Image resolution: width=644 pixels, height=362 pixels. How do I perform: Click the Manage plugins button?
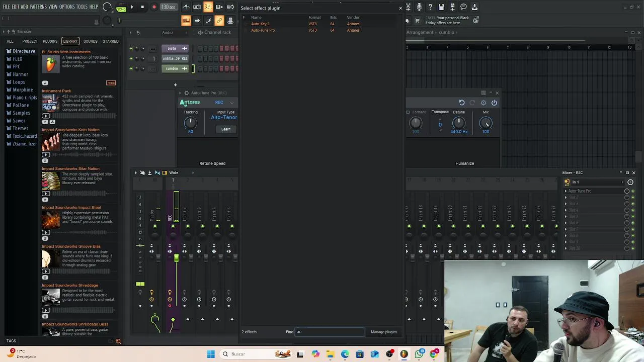(384, 332)
